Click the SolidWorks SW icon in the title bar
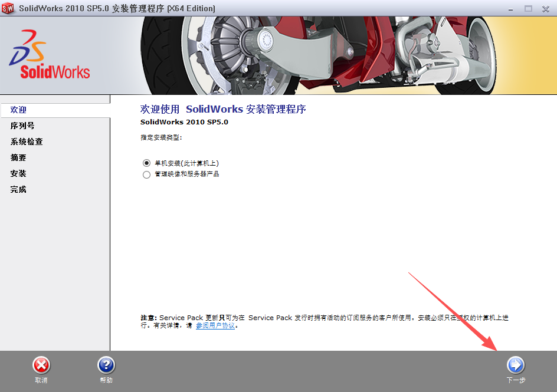 [8, 8]
